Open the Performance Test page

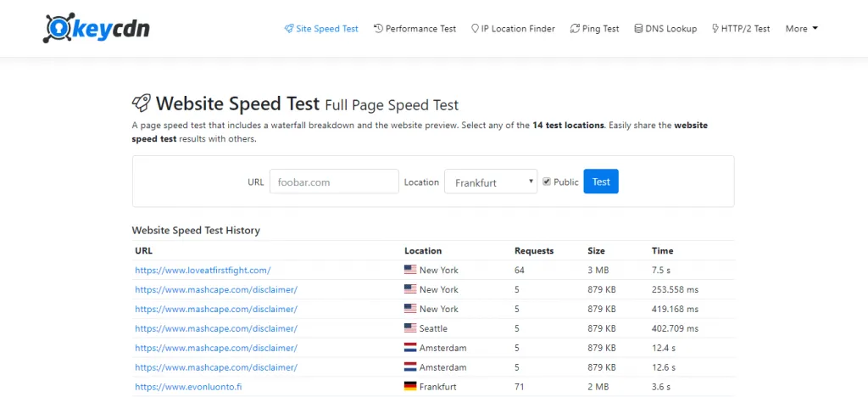[420, 29]
